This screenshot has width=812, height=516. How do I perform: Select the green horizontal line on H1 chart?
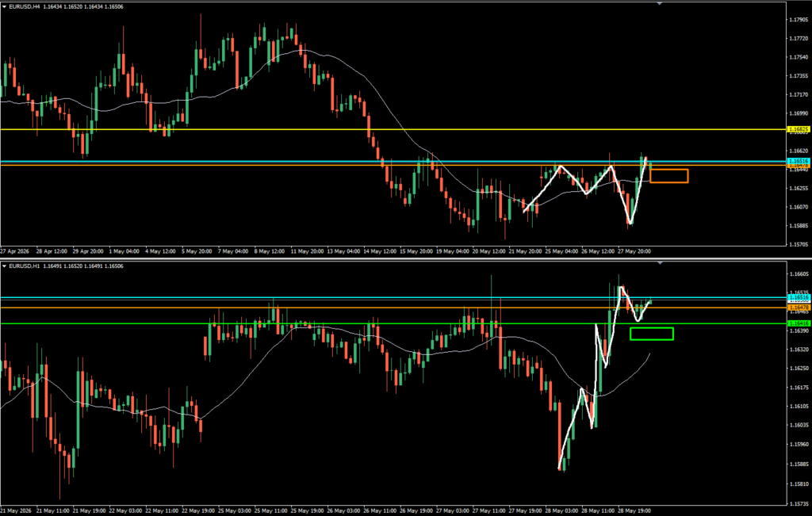[x=393, y=323]
